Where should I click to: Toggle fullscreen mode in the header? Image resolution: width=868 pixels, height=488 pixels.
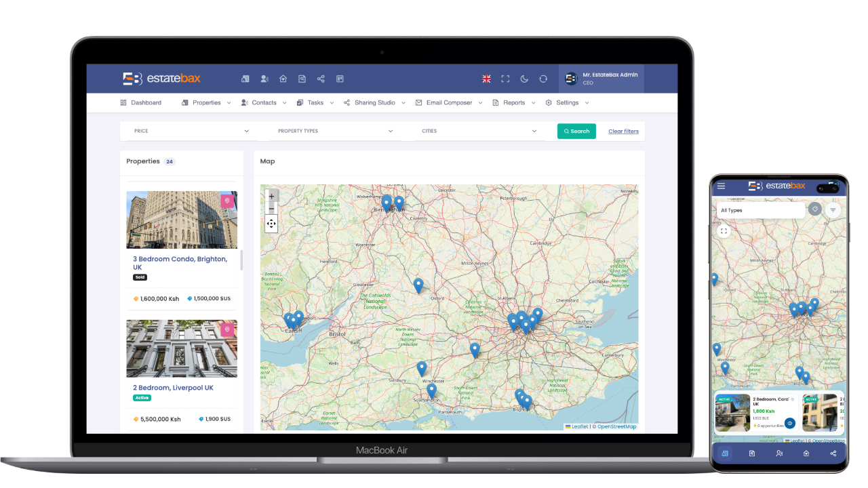[505, 79]
